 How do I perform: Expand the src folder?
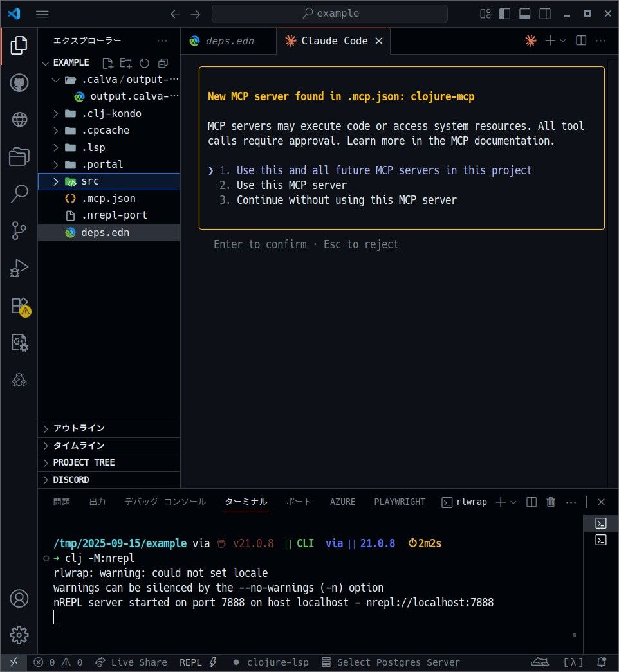[56, 181]
